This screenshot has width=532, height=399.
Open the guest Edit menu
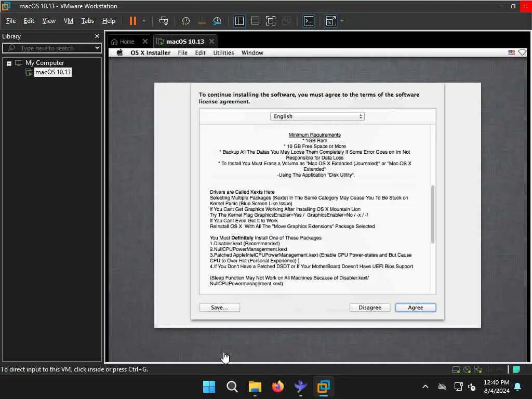coord(200,52)
